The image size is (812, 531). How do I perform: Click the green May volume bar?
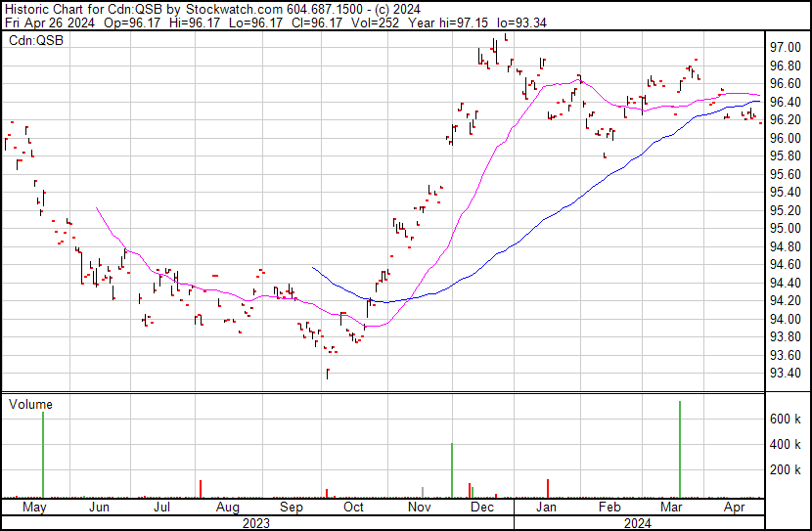tap(43, 455)
